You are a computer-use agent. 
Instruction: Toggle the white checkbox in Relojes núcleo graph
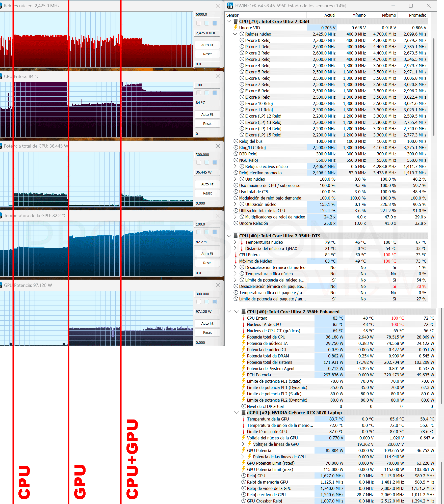pos(199,23)
